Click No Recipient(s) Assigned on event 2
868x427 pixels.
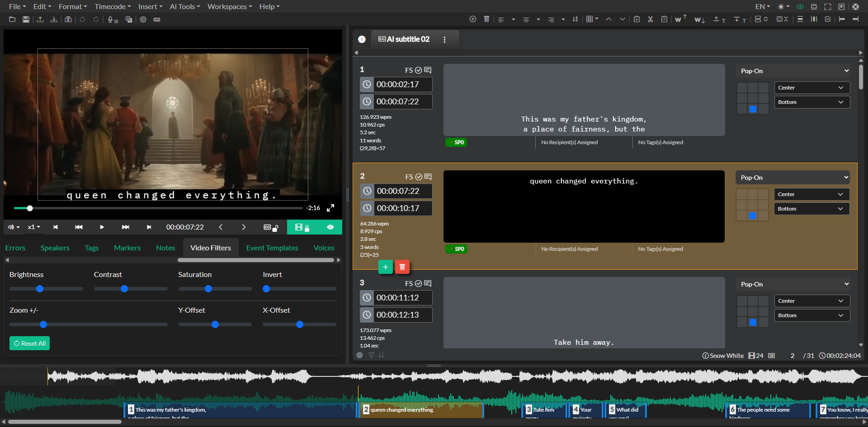click(569, 249)
